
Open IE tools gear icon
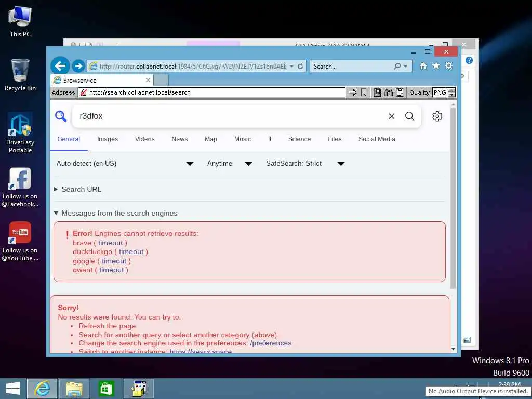click(449, 66)
